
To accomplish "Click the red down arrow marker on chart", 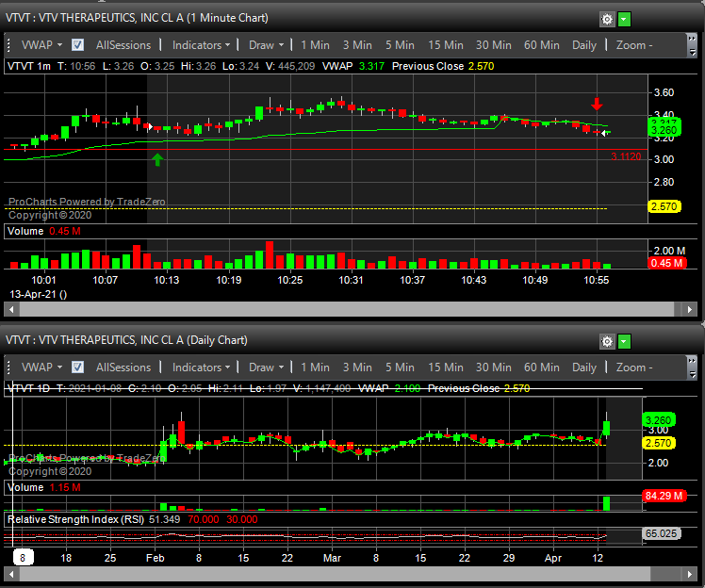I will (598, 104).
